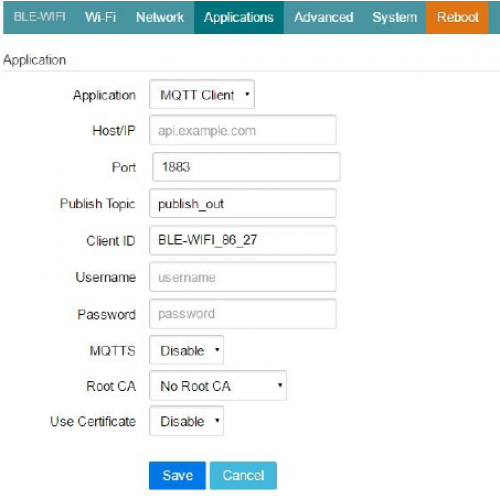500x500 pixels.
Task: Click the arrow on the Root CA selector
Action: pyautogui.click(x=280, y=385)
